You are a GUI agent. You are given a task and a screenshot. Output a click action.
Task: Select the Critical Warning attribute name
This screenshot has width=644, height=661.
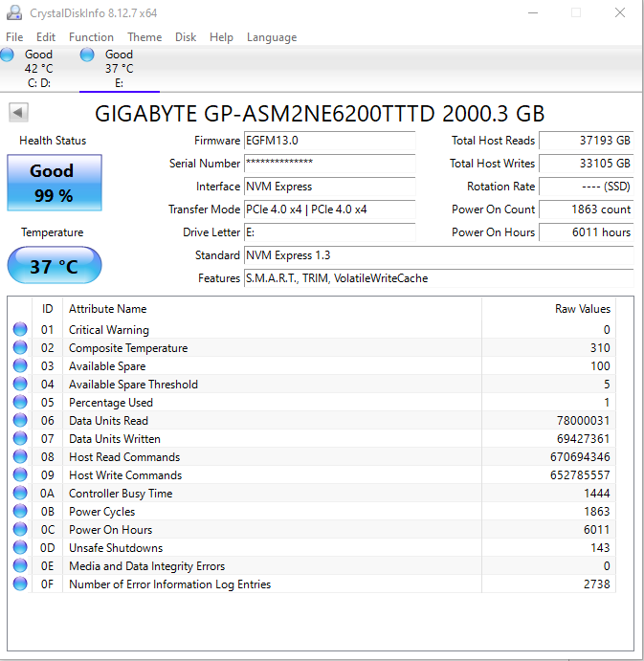coord(109,330)
